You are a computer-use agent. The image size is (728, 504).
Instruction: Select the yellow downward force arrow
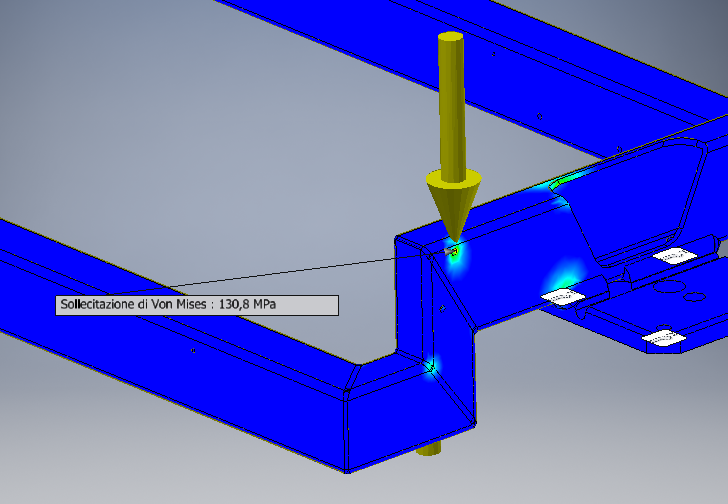[x=453, y=136]
